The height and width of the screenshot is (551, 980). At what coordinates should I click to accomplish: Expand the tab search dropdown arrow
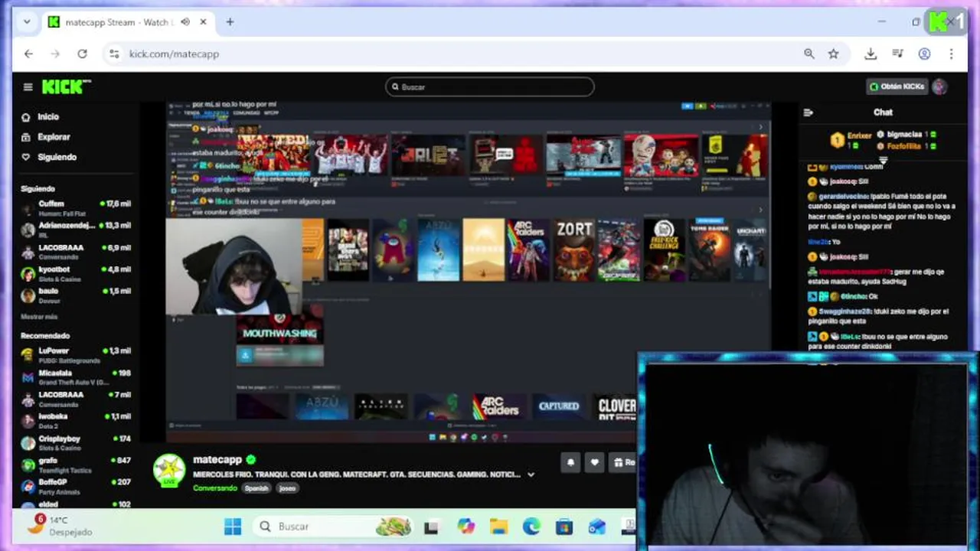pyautogui.click(x=27, y=22)
